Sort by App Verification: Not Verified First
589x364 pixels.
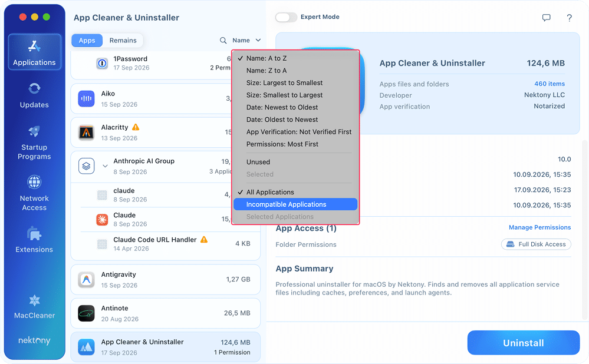pos(295,132)
